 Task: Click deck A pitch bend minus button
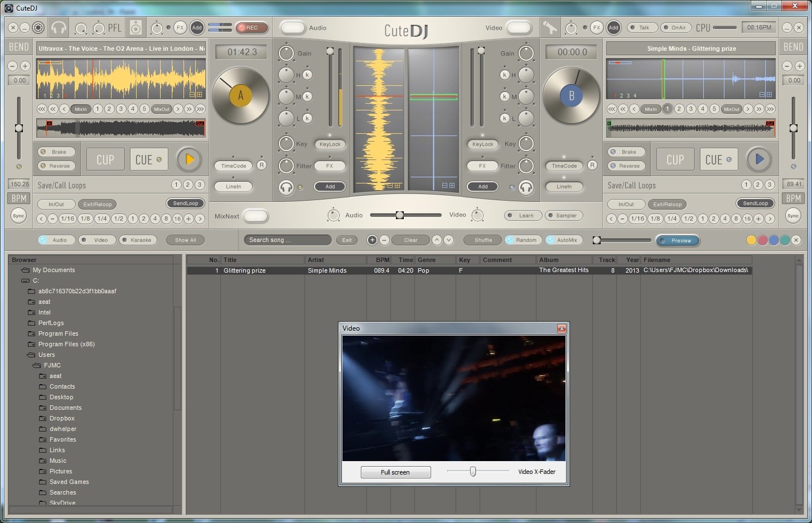point(13,66)
